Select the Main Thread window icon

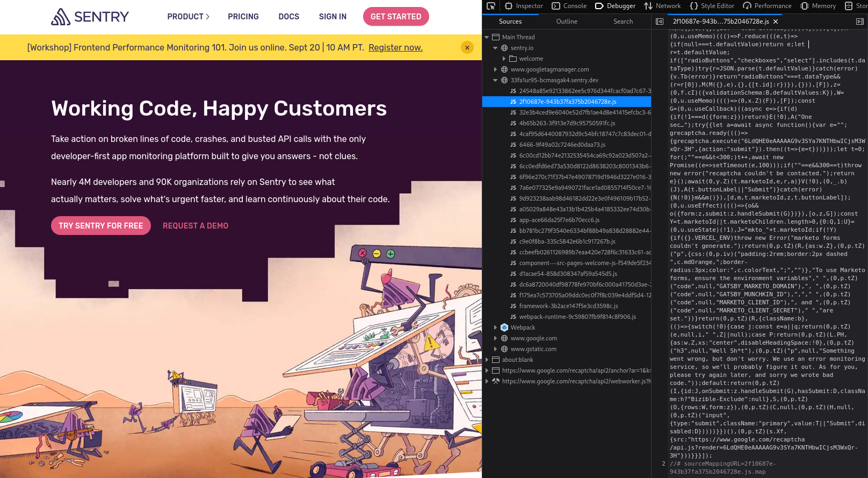point(496,37)
